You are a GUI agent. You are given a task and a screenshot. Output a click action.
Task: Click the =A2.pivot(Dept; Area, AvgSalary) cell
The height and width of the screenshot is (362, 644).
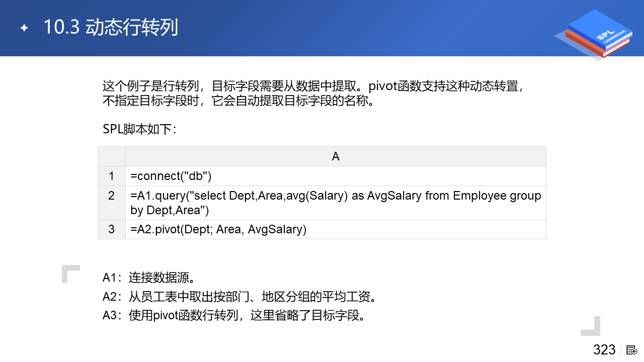[x=218, y=229]
